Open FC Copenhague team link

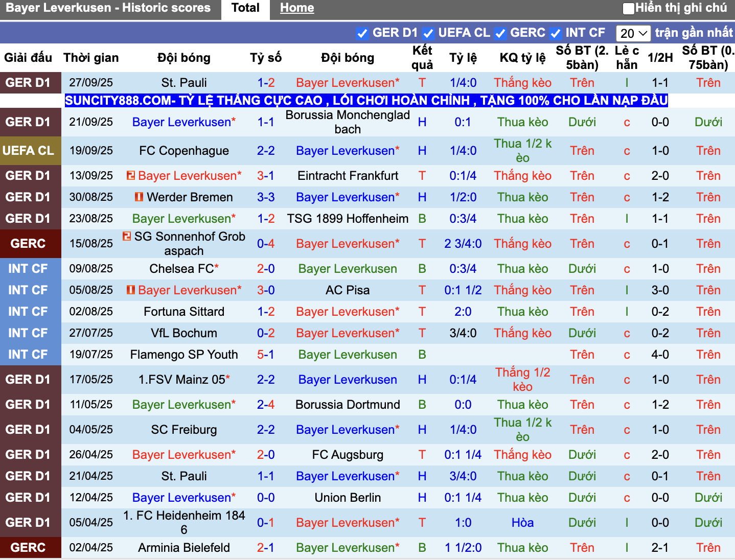point(184,151)
